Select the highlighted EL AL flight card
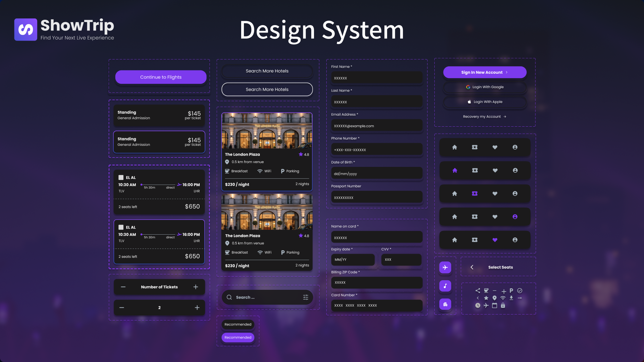 [159, 242]
